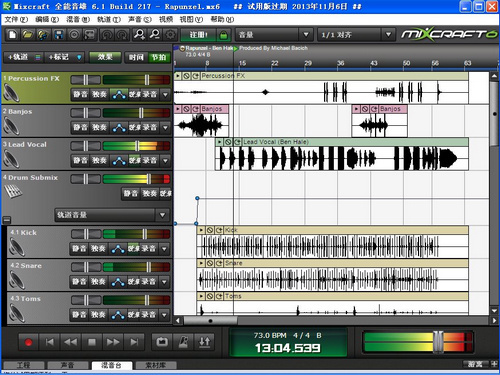The height and width of the screenshot is (375, 500).
Task: Open the gear preferences icon
Action: coord(170,34)
